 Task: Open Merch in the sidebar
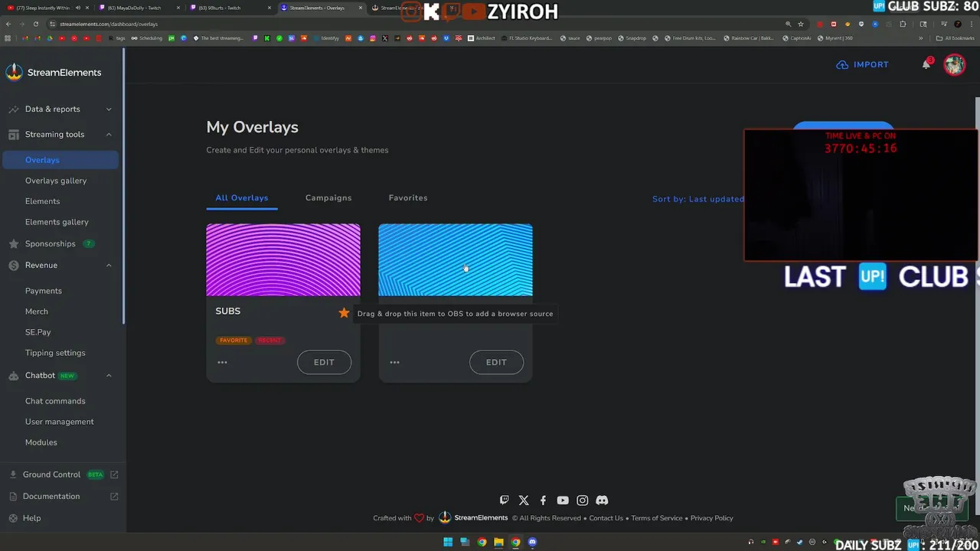click(36, 311)
